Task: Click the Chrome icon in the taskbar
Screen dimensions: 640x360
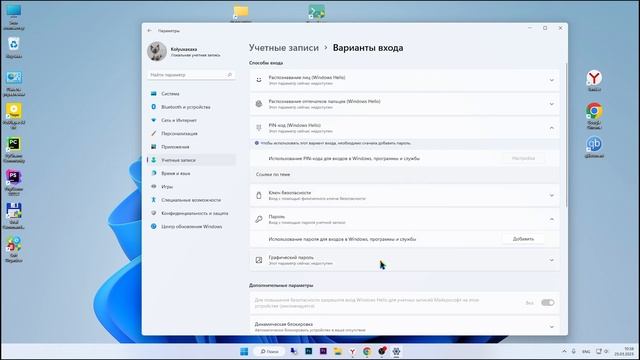Action: (x=367, y=351)
